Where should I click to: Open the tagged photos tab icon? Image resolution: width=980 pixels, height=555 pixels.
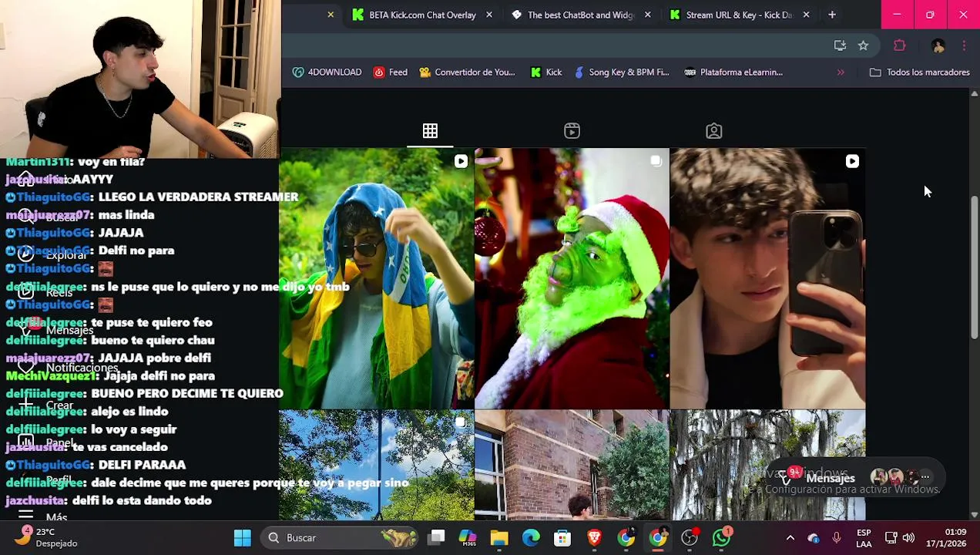(x=714, y=131)
